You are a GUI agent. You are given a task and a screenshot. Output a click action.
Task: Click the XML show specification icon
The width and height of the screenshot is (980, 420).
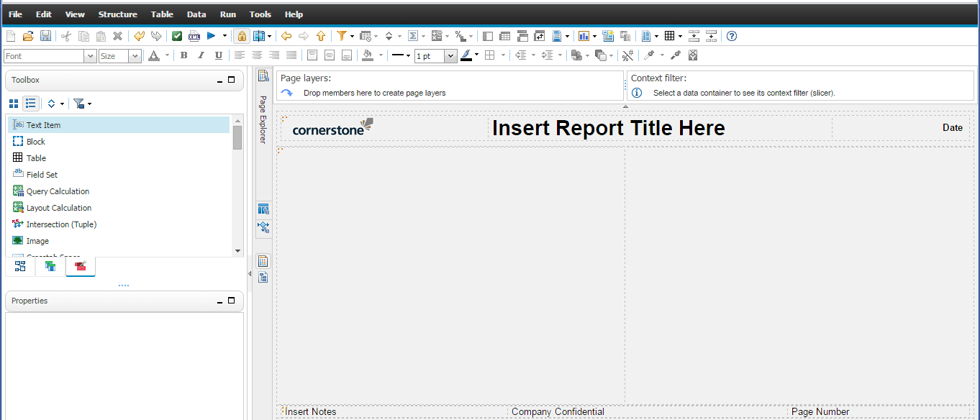194,36
